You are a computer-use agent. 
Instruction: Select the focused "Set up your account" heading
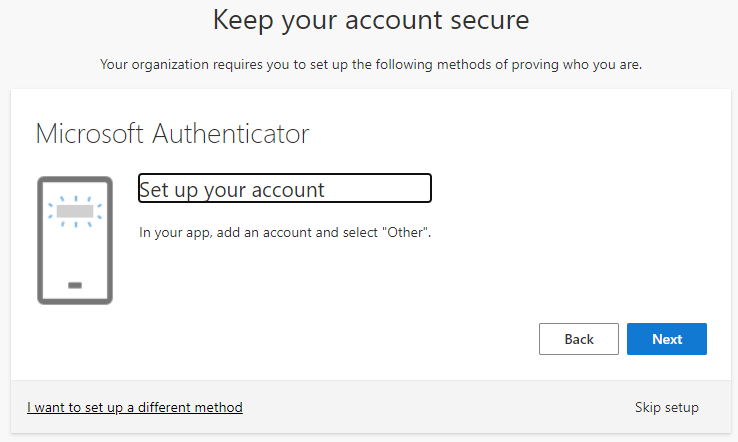pyautogui.click(x=284, y=189)
